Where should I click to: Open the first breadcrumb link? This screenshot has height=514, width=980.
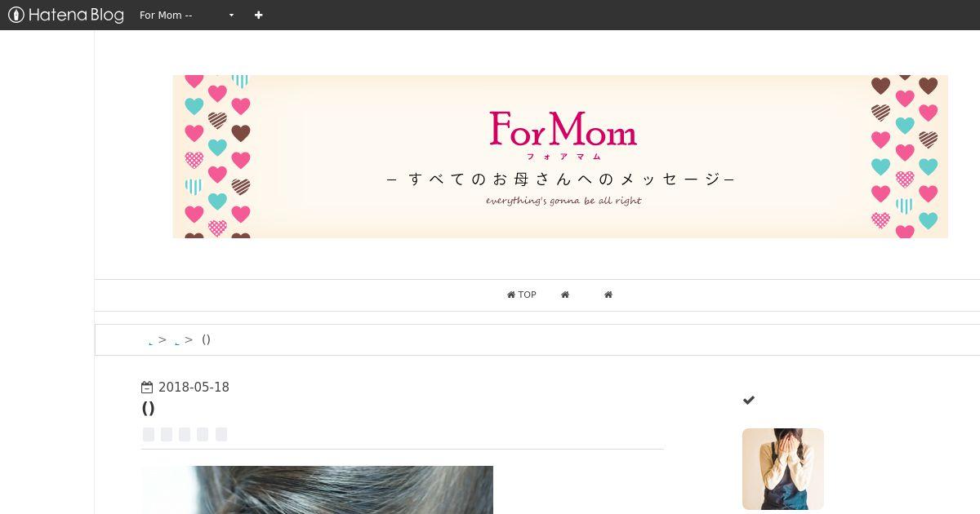point(151,341)
